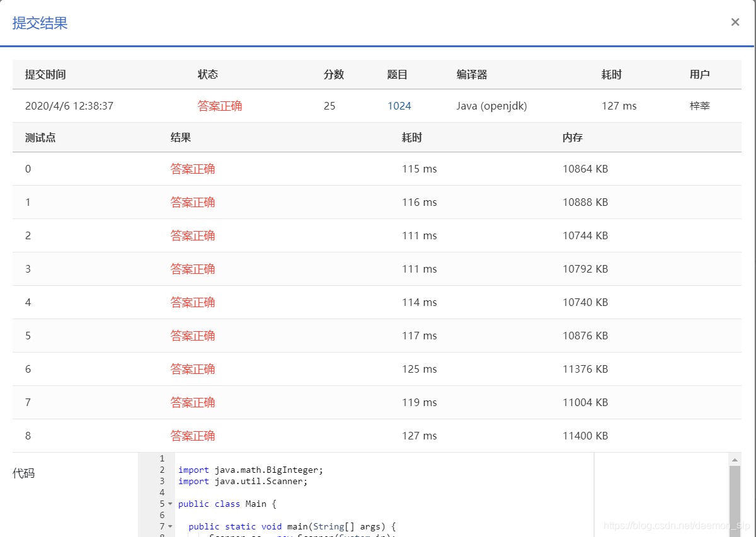Select 答案正确 result for test point 8

(193, 435)
